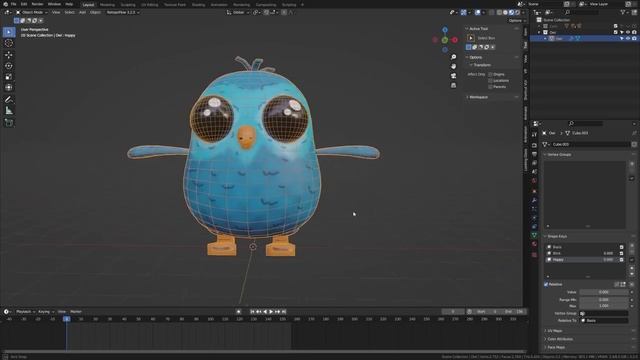Open the Global transform orientation dropdown
The height and width of the screenshot is (360, 640).
[x=238, y=12]
